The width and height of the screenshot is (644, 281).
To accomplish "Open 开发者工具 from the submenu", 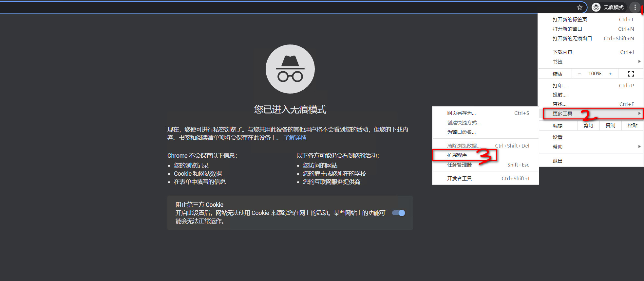I will (x=460, y=178).
